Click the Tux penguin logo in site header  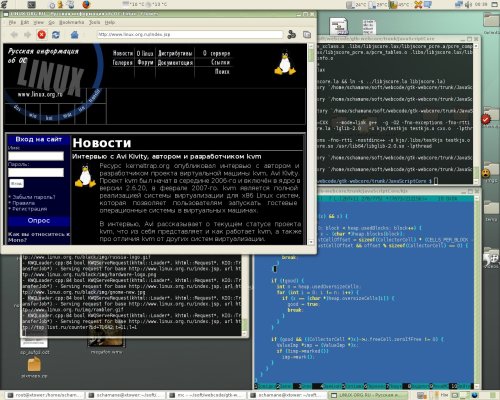[x=285, y=63]
